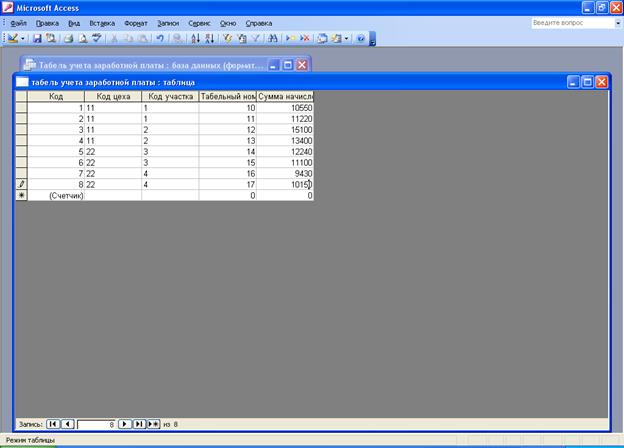Click the New Object toolbar icon
624x448 pixels.
point(337,38)
